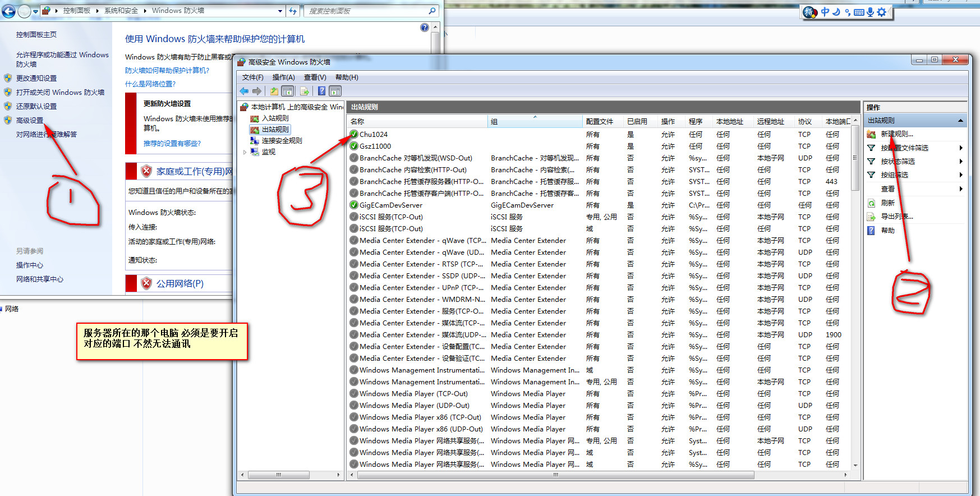The width and height of the screenshot is (980, 496).
Task: Click the blue help question-mark toolbar icon
Action: click(x=321, y=91)
